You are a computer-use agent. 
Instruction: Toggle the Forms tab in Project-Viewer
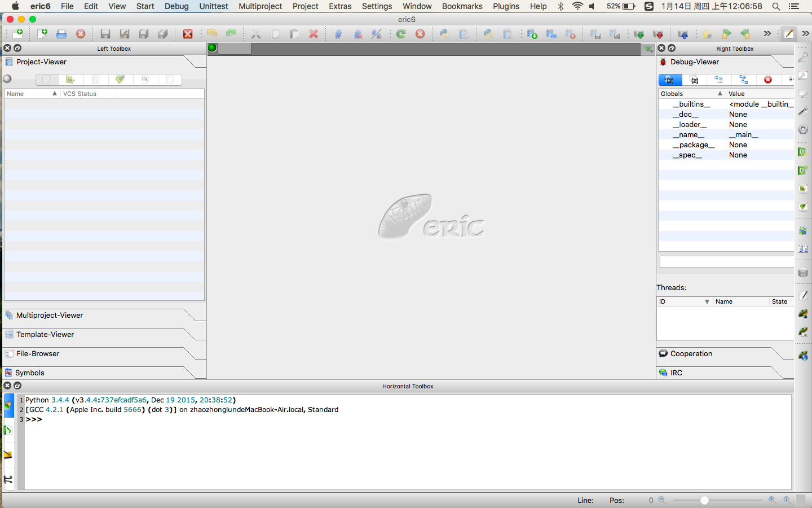[70, 80]
